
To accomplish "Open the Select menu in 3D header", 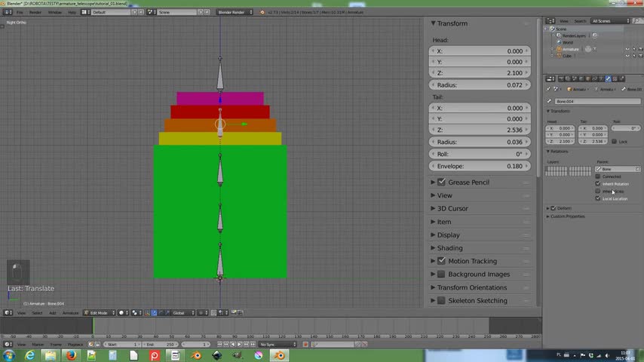I will coord(37,313).
